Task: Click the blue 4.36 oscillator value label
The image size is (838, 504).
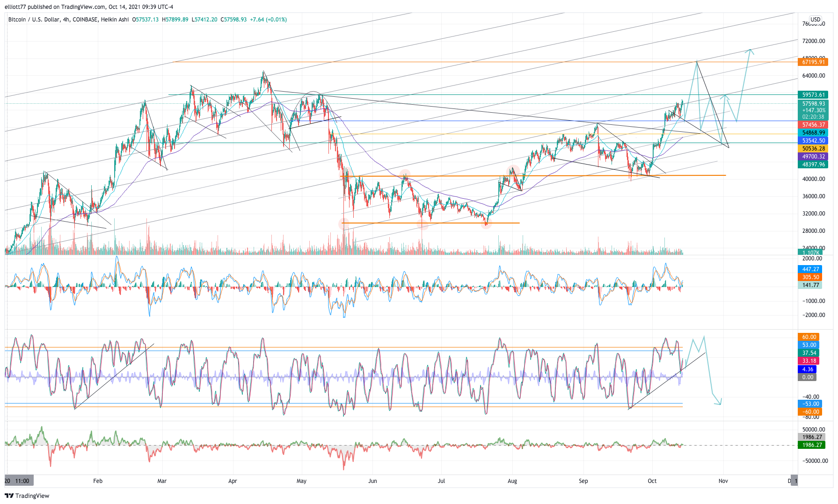Action: (x=808, y=369)
